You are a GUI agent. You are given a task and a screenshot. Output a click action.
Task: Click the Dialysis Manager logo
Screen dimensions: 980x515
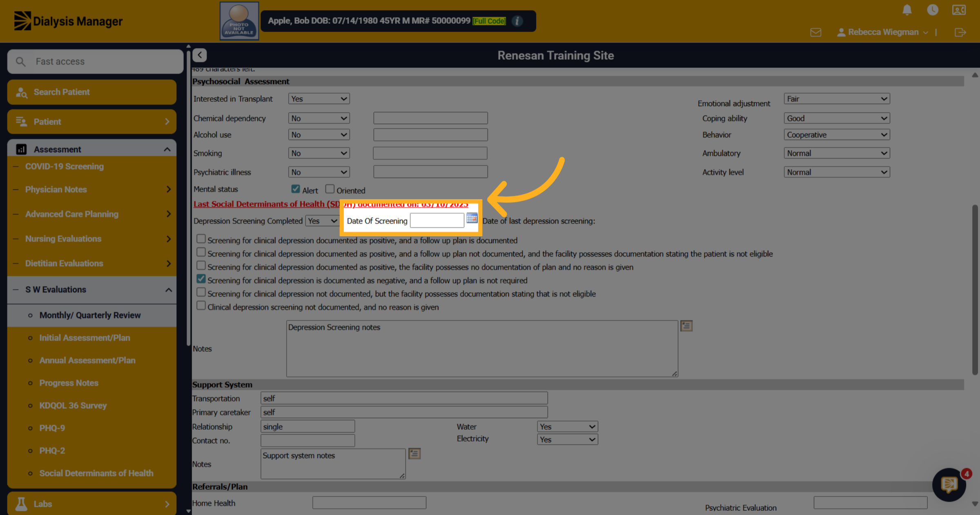[68, 21]
